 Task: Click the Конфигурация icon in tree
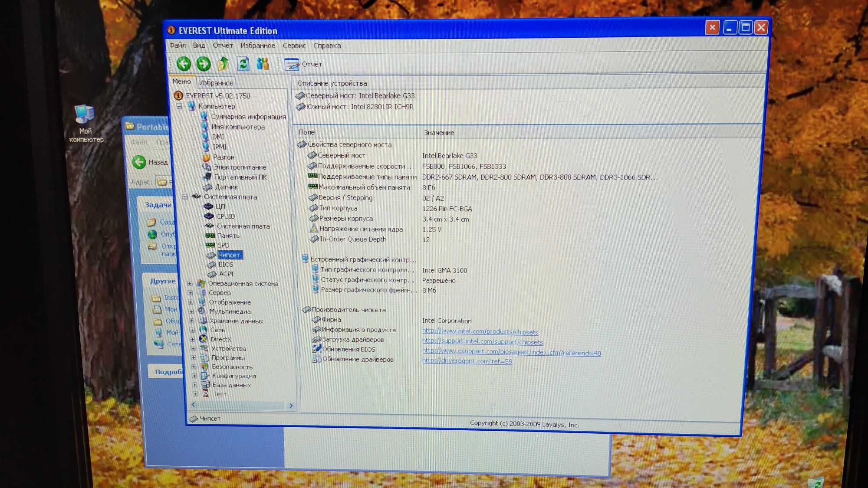click(204, 376)
